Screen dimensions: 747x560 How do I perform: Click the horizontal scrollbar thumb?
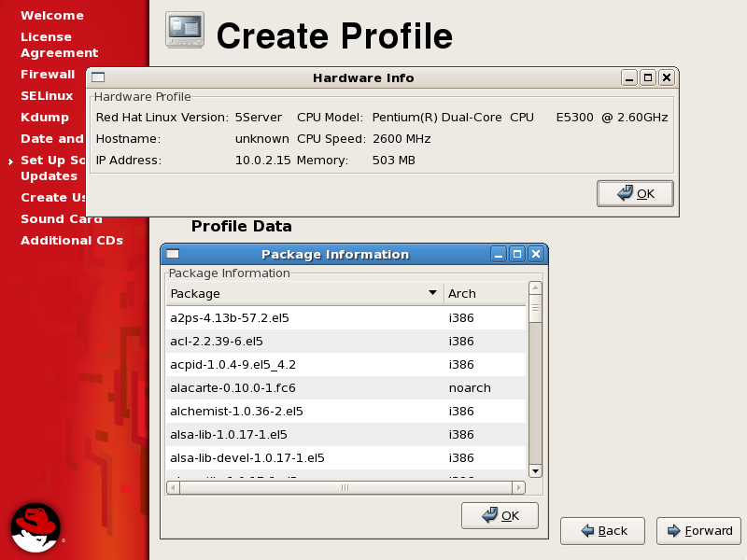[x=345, y=487]
